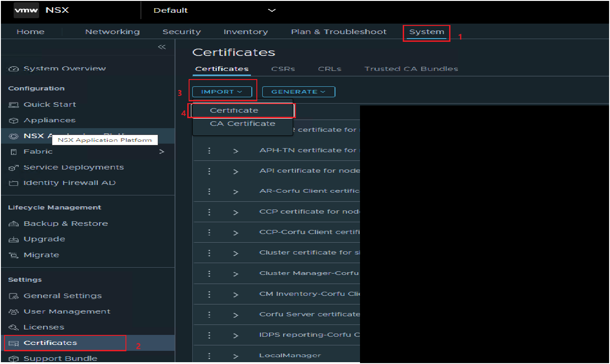Expand the LocalManager certificate row
This screenshot has width=610, height=364.
pyautogui.click(x=235, y=356)
